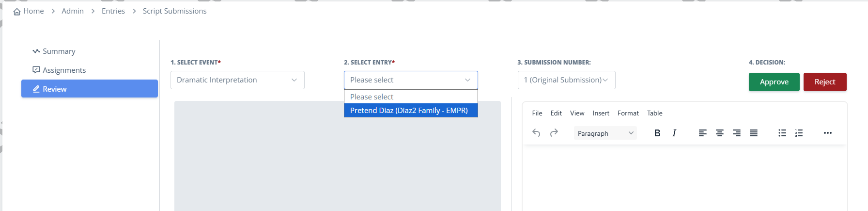The width and height of the screenshot is (868, 211).
Task: Click the green Approve button
Action: 774,82
